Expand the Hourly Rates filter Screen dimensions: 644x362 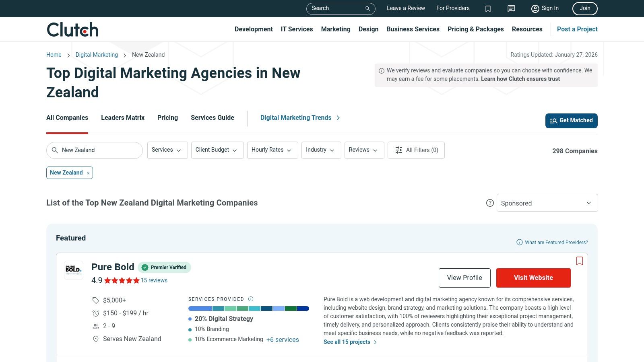coord(272,150)
